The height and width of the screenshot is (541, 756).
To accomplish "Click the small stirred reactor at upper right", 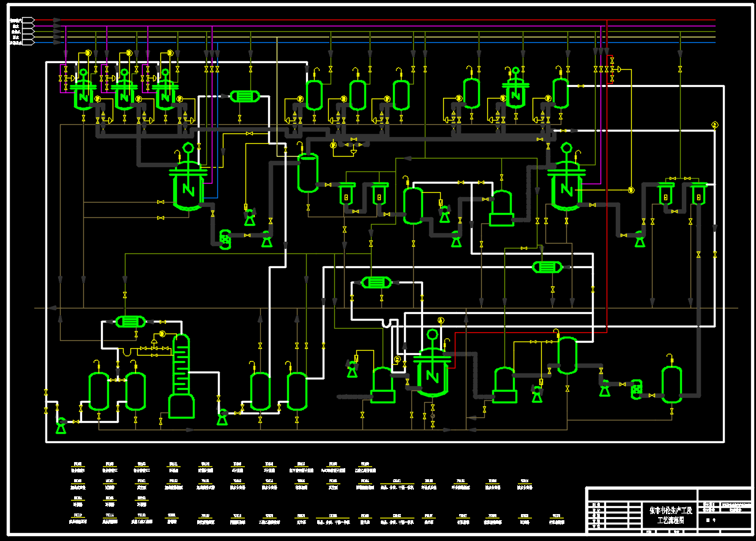I will coord(515,93).
